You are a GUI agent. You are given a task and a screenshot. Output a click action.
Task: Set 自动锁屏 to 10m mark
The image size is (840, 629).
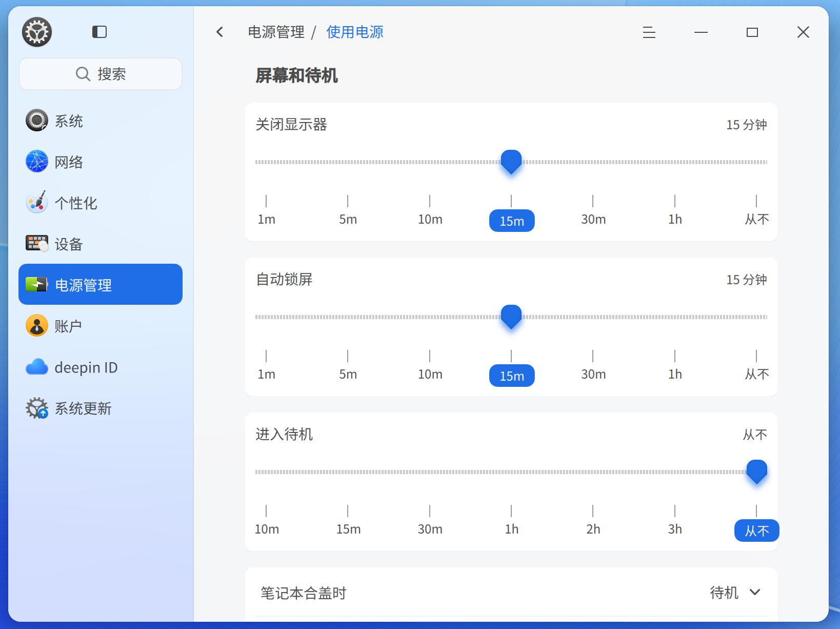(430, 375)
